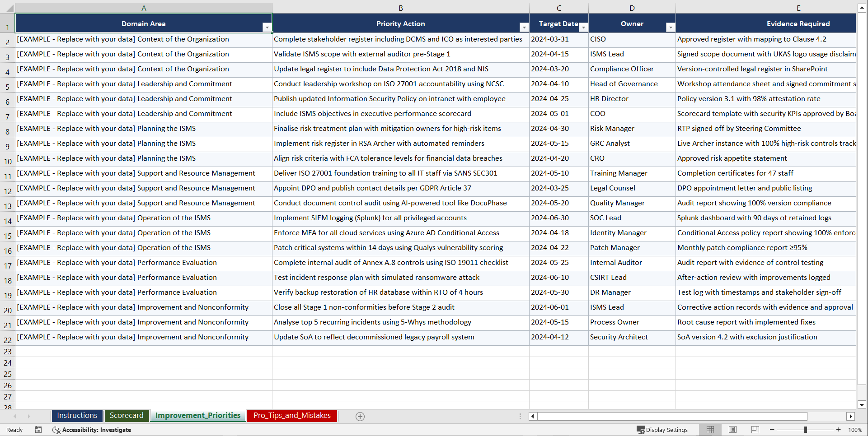The image size is (868, 436).
Task: View the Pro_Tips_and_Mistakes sheet
Action: 291,416
